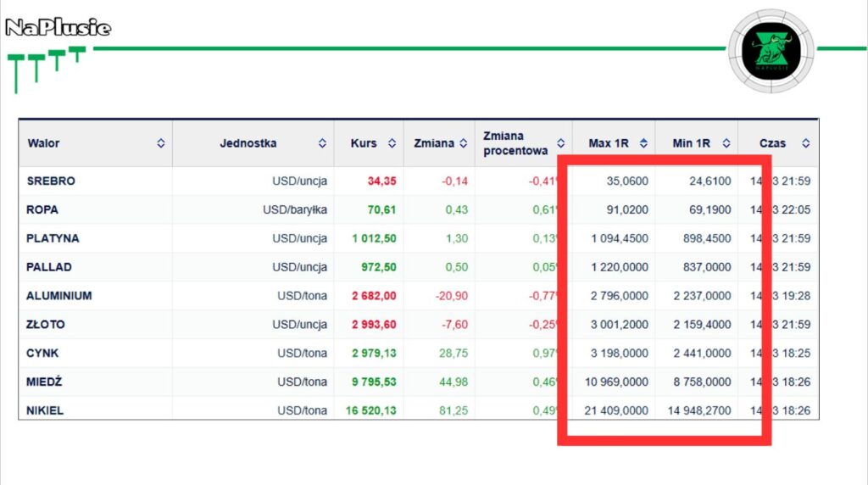The height and width of the screenshot is (485, 868).
Task: Click CYNK time value 18:25
Action: click(796, 354)
